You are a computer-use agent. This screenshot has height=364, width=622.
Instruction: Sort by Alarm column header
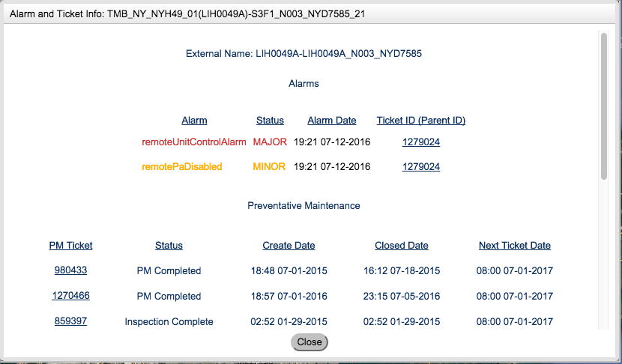tap(194, 120)
